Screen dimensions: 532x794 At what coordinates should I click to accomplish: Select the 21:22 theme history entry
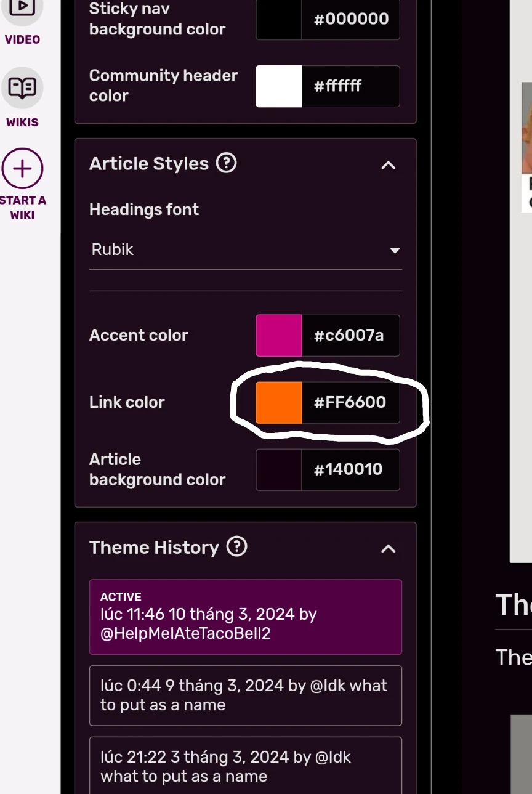pyautogui.click(x=245, y=766)
